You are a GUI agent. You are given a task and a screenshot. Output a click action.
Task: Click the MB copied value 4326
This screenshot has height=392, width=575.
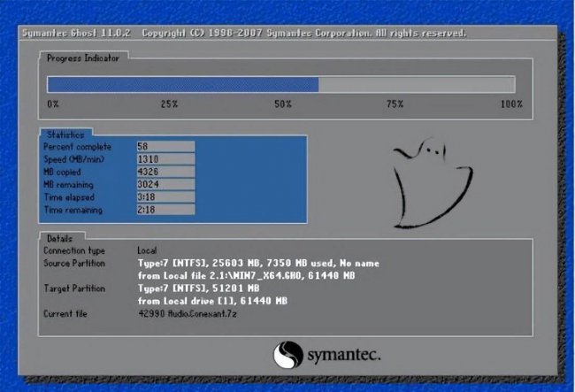coord(165,172)
